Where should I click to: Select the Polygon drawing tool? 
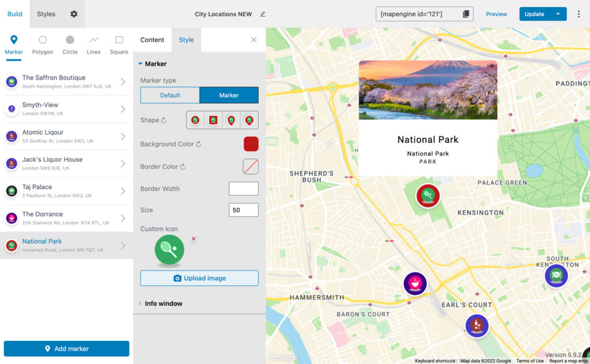tap(42, 43)
